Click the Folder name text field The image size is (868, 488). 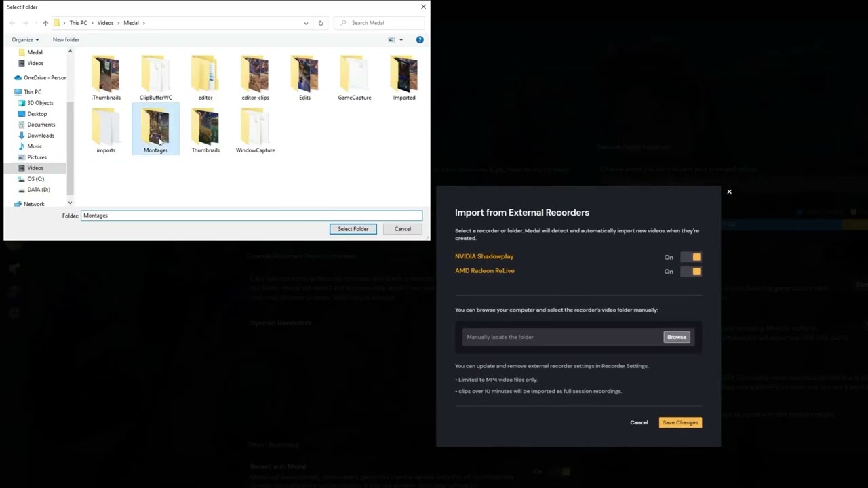click(x=252, y=216)
